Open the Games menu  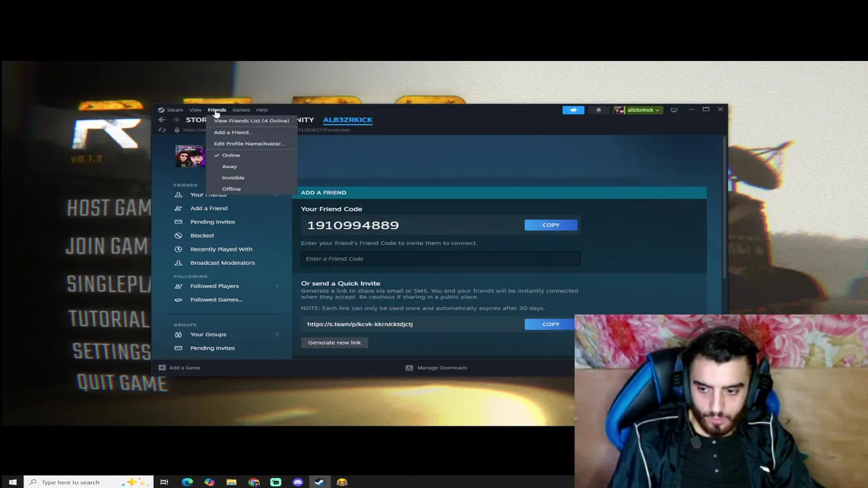[x=241, y=110]
